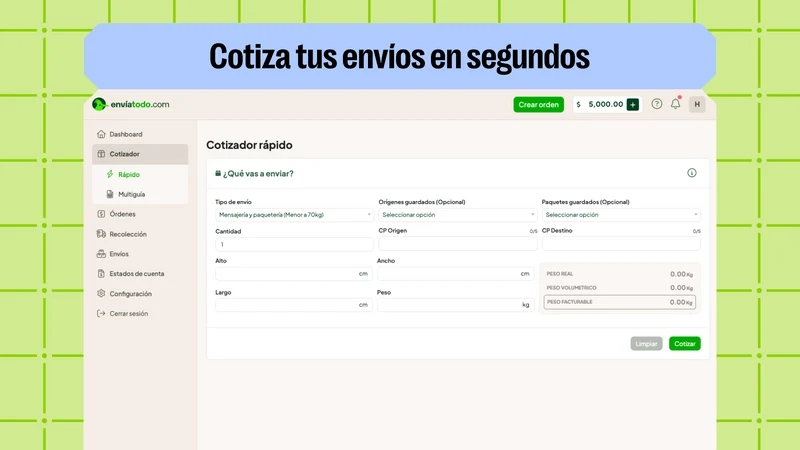Open the notifications bell

coord(676,104)
